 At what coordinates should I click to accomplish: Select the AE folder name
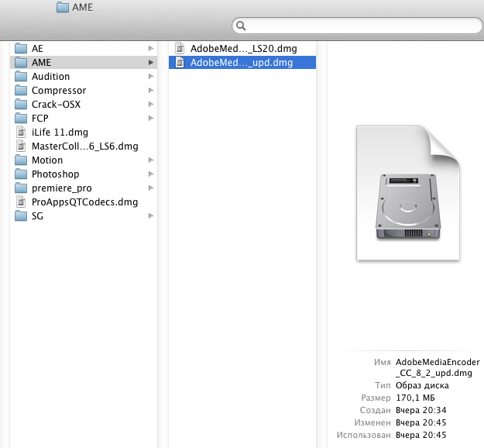(37, 49)
